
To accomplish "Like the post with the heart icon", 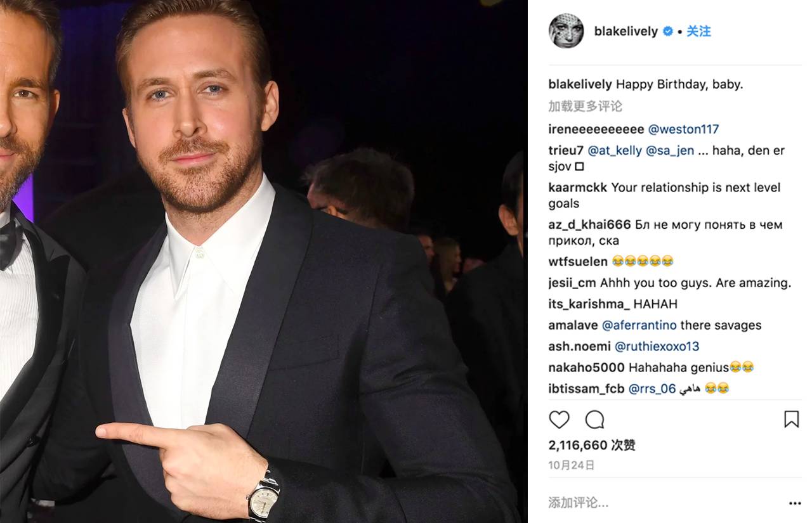I will (559, 420).
